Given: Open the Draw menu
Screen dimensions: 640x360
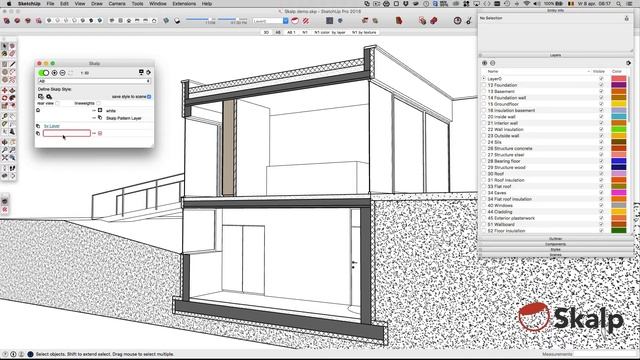Looking at the screenshot, I should pos(97,4).
